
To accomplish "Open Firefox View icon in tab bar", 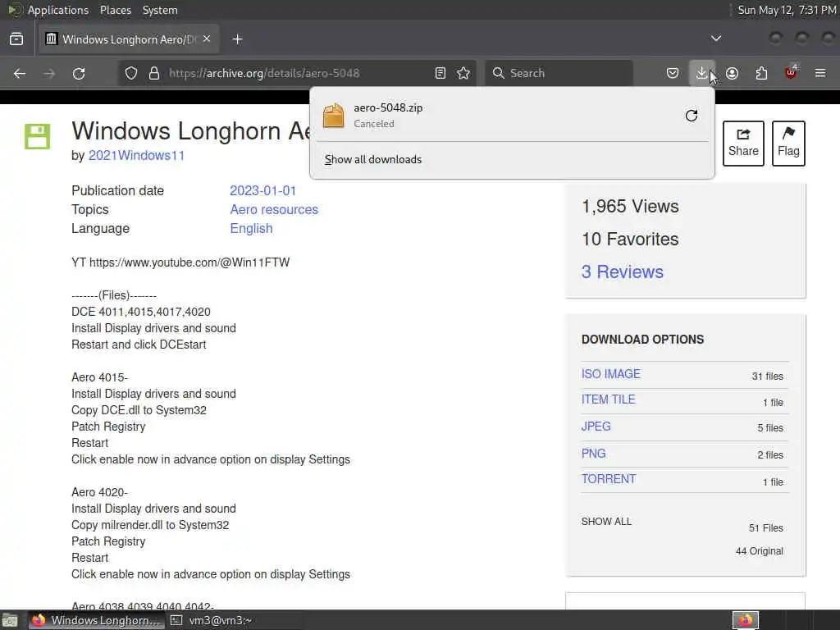I will coord(16,39).
